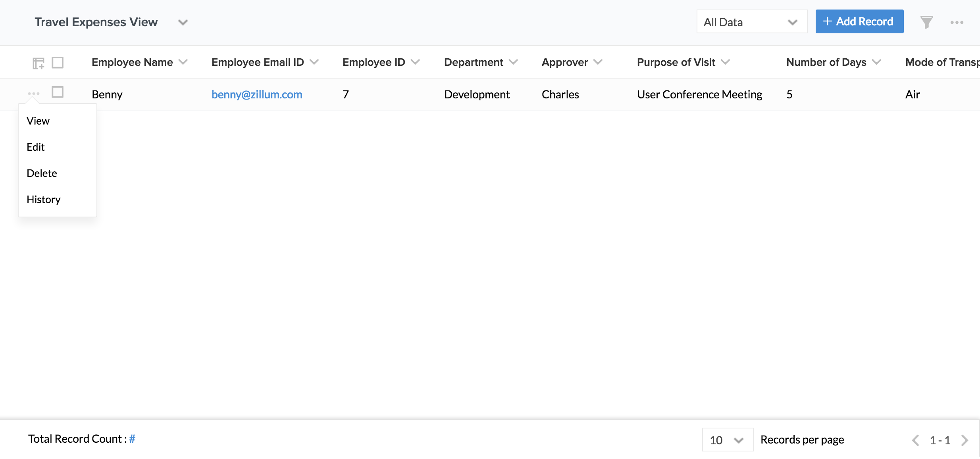Image resolution: width=980 pixels, height=459 pixels.
Task: Select the checkbox for Benny's record
Action: (x=58, y=92)
